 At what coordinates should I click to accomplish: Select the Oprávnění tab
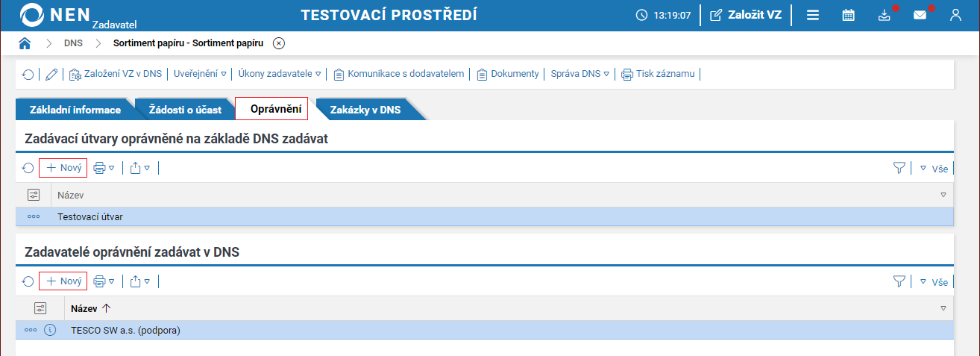tap(271, 109)
